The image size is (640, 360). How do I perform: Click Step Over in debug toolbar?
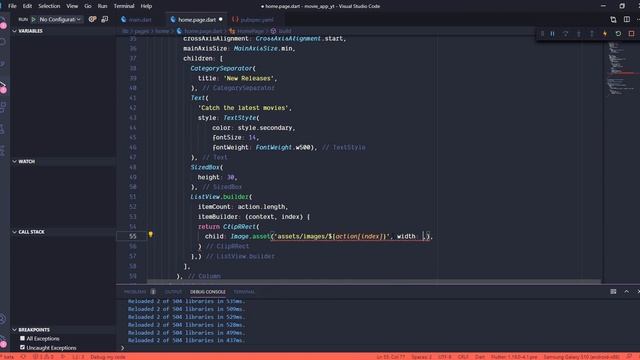pyautogui.click(x=565, y=34)
